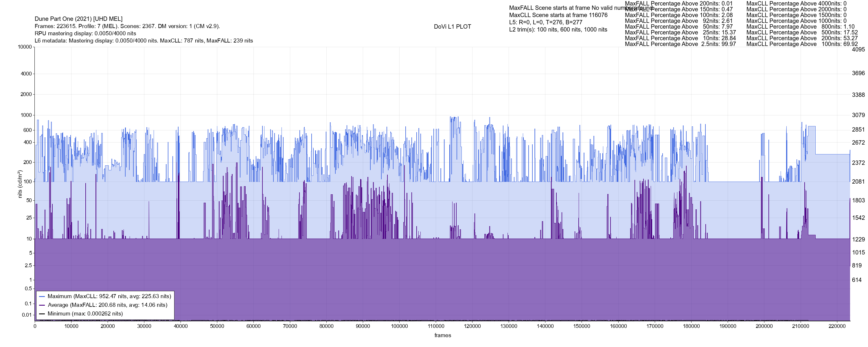
Task: Click the Dune Part One (2021) [UHD MEL] heading
Action: 78,19
